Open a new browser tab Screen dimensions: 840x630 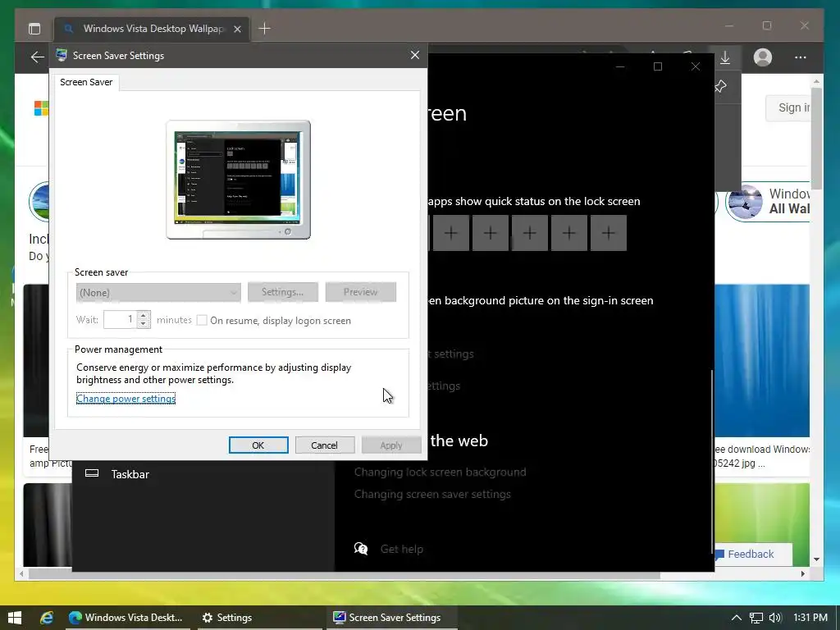click(x=265, y=29)
